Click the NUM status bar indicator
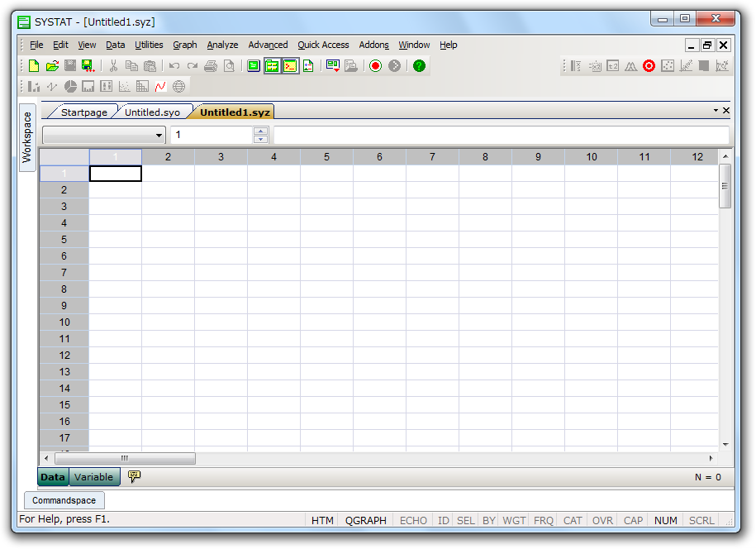 [x=665, y=521]
